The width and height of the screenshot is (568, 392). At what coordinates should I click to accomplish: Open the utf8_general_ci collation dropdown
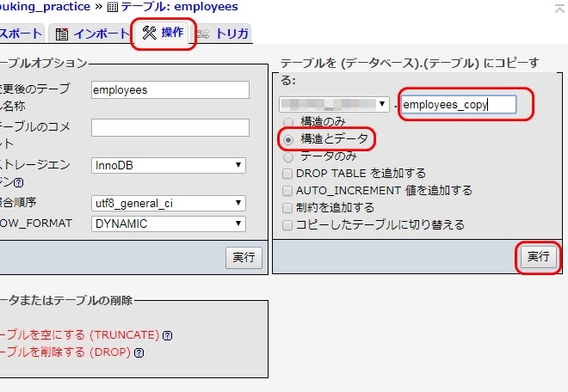coord(169,203)
